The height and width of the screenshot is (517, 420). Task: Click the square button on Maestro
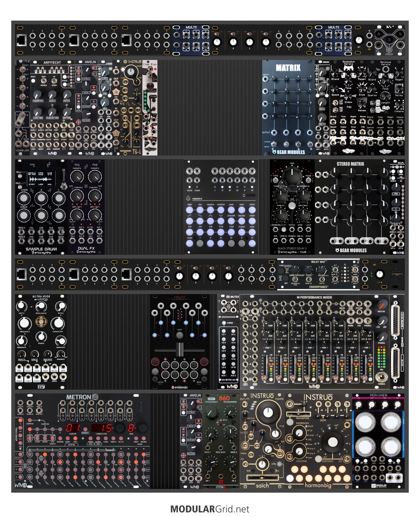point(211,210)
